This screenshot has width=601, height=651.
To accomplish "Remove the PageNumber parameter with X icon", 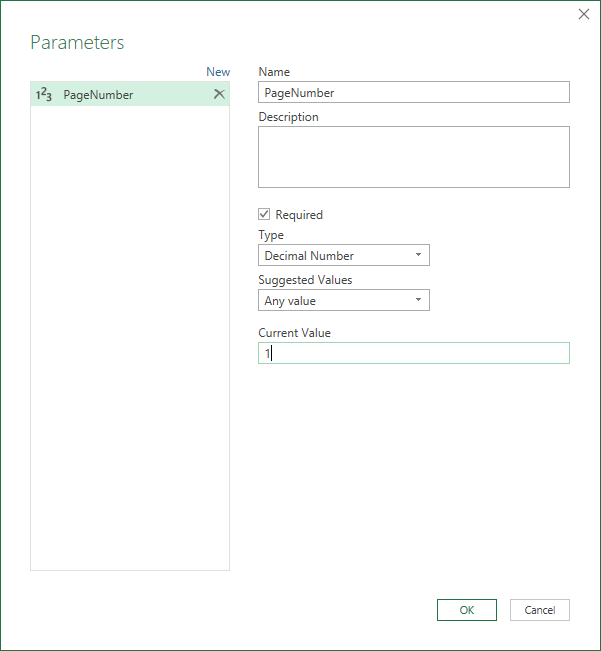I will [x=219, y=94].
